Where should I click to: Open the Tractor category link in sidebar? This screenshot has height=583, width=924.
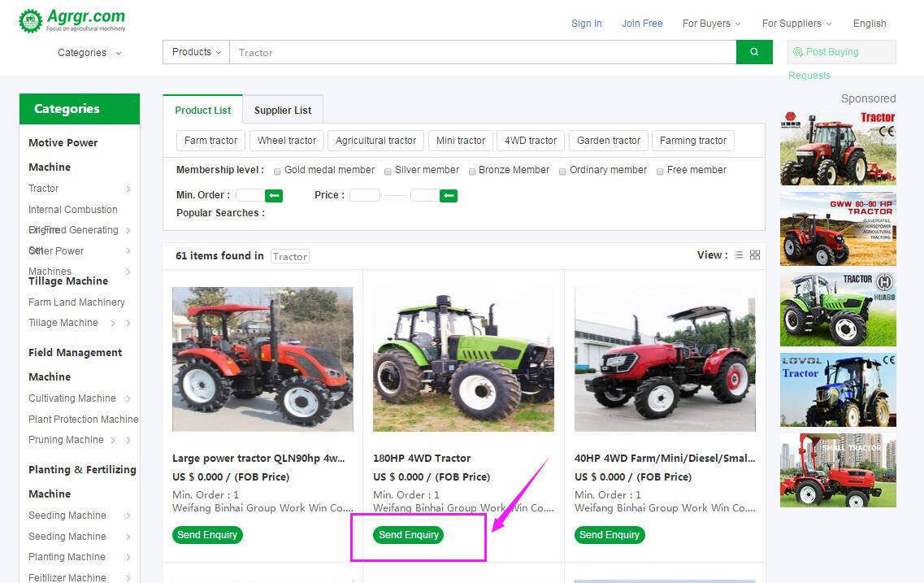[x=44, y=189]
